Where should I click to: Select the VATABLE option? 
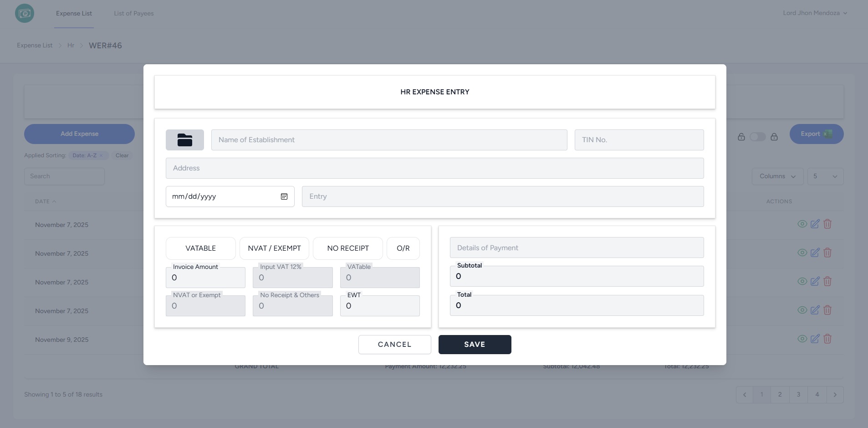point(201,248)
